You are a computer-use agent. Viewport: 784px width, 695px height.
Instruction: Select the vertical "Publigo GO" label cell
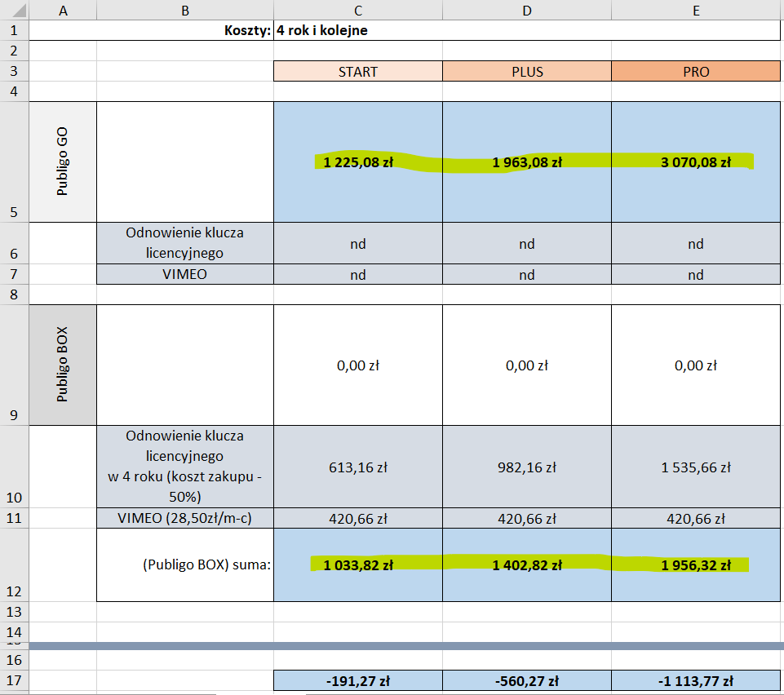pos(63,162)
